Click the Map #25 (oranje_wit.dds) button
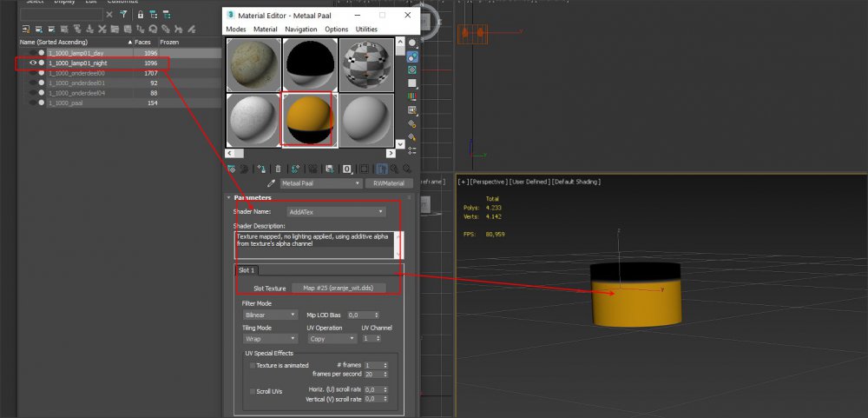 339,288
